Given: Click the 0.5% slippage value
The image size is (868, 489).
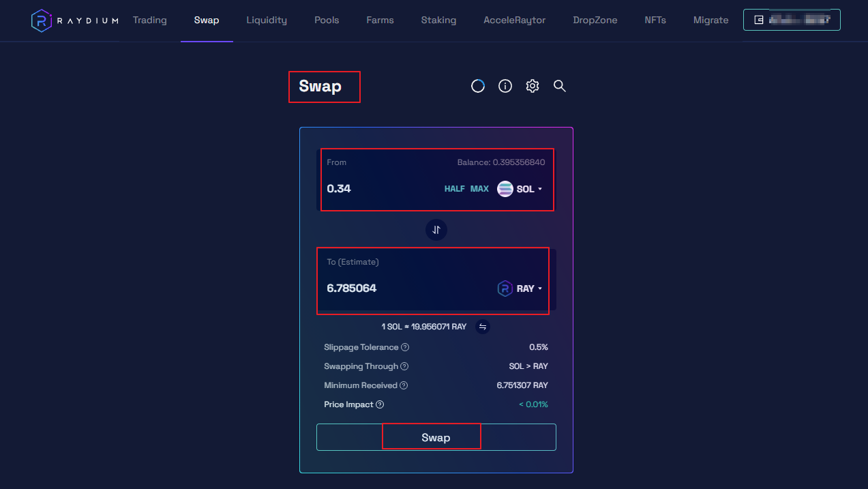Looking at the screenshot, I should (539, 347).
